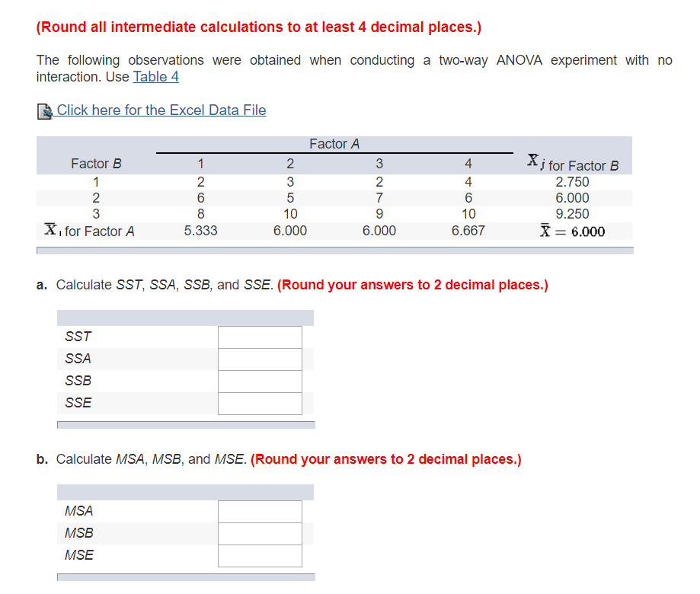Select the Factor B mean 2.750
The width and height of the screenshot is (700, 594).
(x=572, y=182)
